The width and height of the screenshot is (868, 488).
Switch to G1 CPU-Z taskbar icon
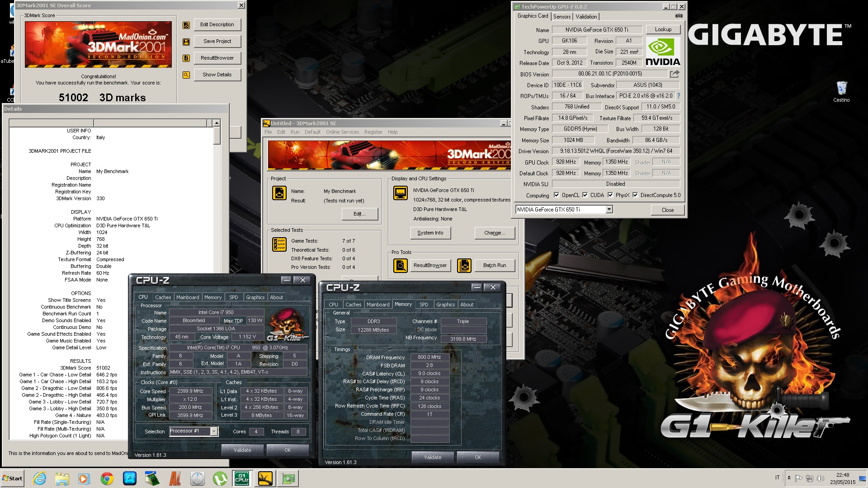click(x=242, y=479)
